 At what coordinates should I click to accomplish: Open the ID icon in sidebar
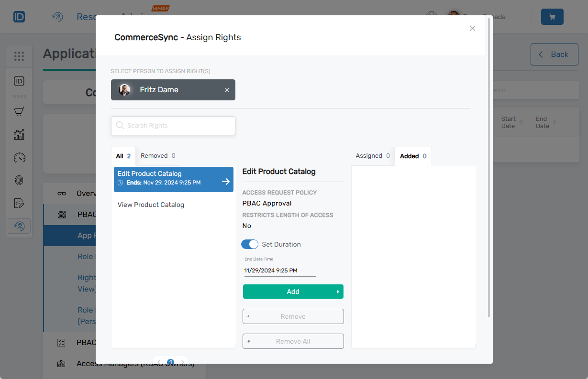tap(19, 81)
